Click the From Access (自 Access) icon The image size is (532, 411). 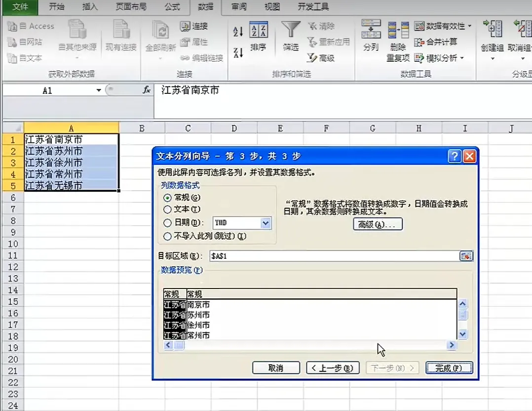pos(12,26)
